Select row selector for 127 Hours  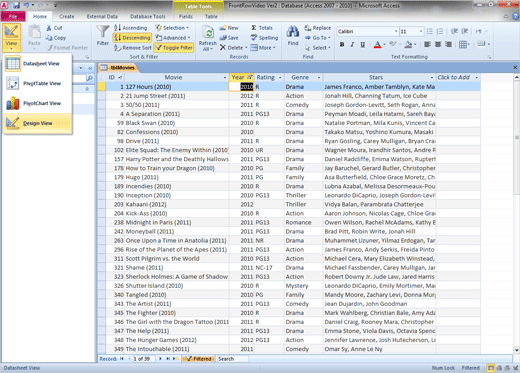102,87
